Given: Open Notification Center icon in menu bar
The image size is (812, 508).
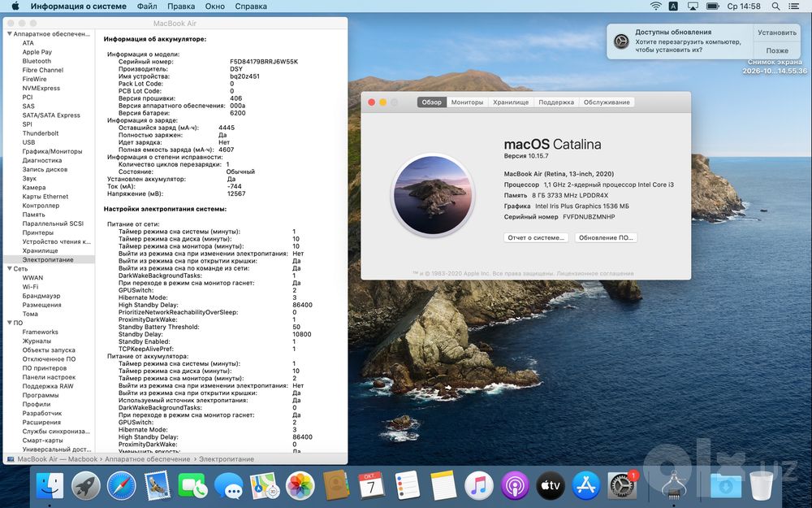Looking at the screenshot, I should 794,7.
